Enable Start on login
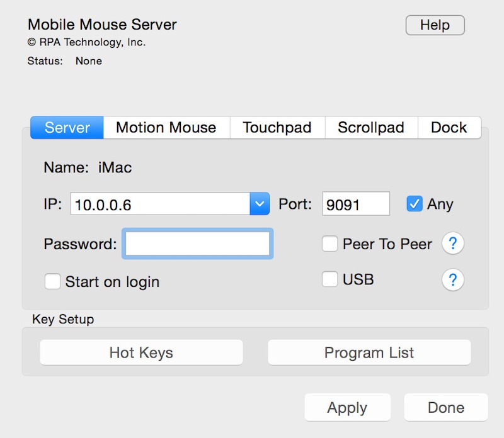The height and width of the screenshot is (438, 504). (x=53, y=281)
